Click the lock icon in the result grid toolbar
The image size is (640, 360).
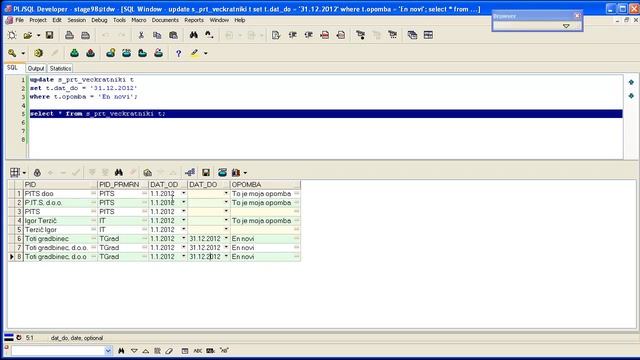[x=37, y=173]
